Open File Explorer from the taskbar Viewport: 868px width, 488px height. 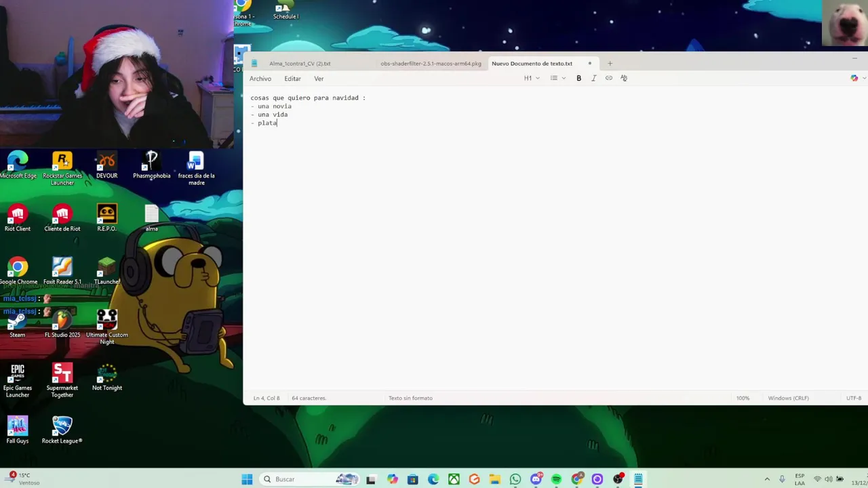[495, 479]
